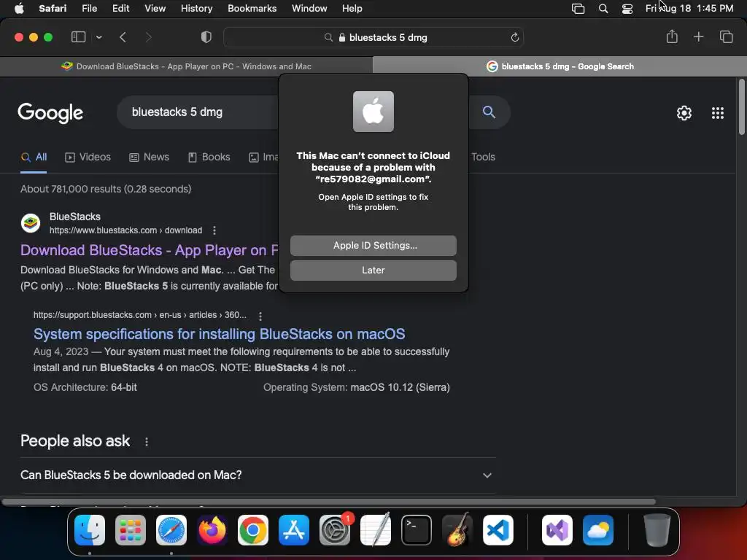Open the Apple menu
747x560 pixels.
[x=19, y=8]
